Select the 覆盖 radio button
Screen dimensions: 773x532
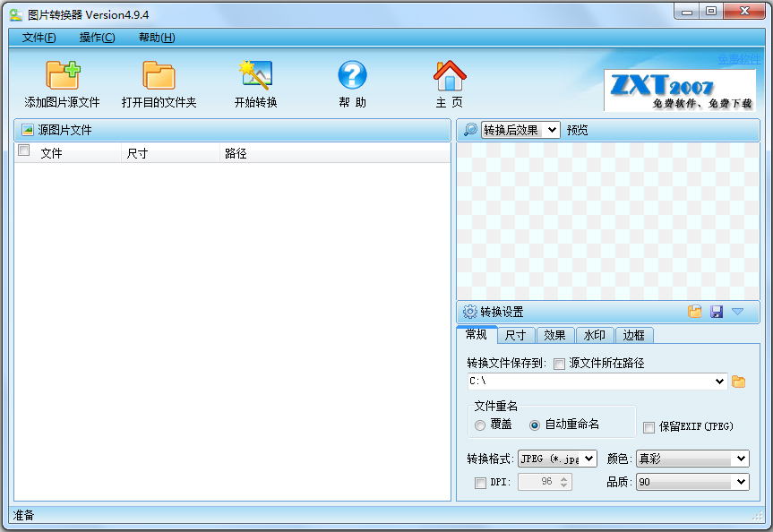pyautogui.click(x=480, y=425)
